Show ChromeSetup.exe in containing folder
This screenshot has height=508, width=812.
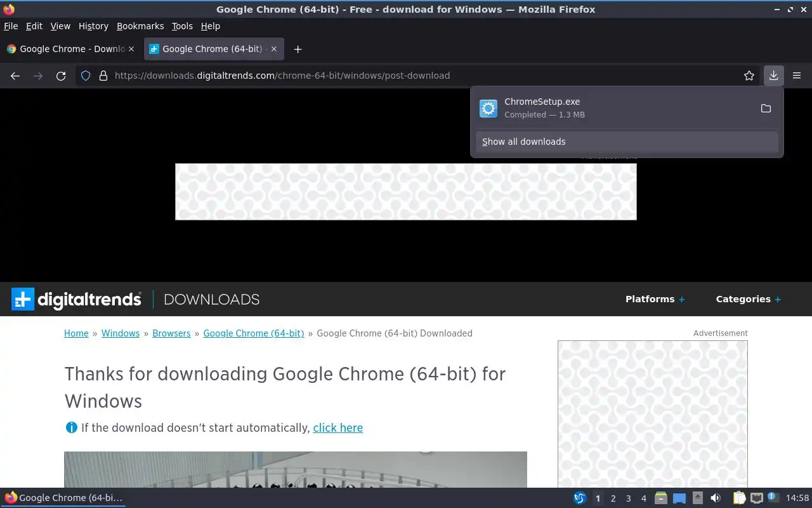pos(766,108)
